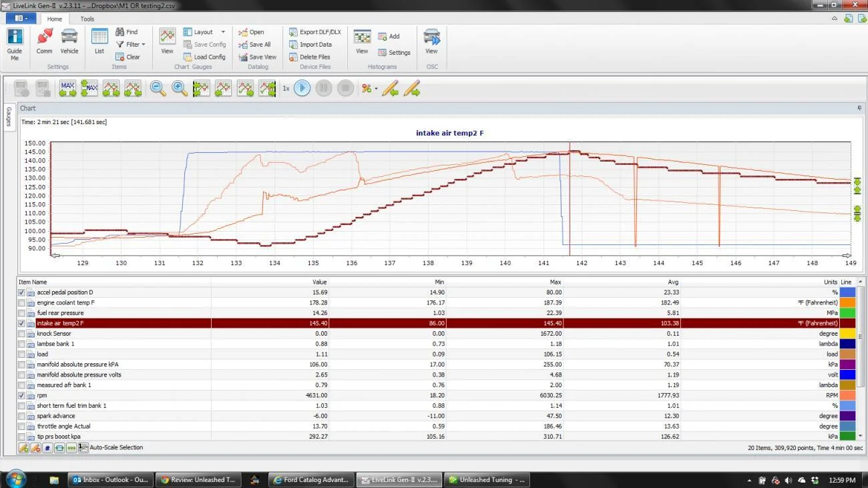Open the Filter dropdown
The width and height of the screenshot is (868, 488).
click(130, 45)
